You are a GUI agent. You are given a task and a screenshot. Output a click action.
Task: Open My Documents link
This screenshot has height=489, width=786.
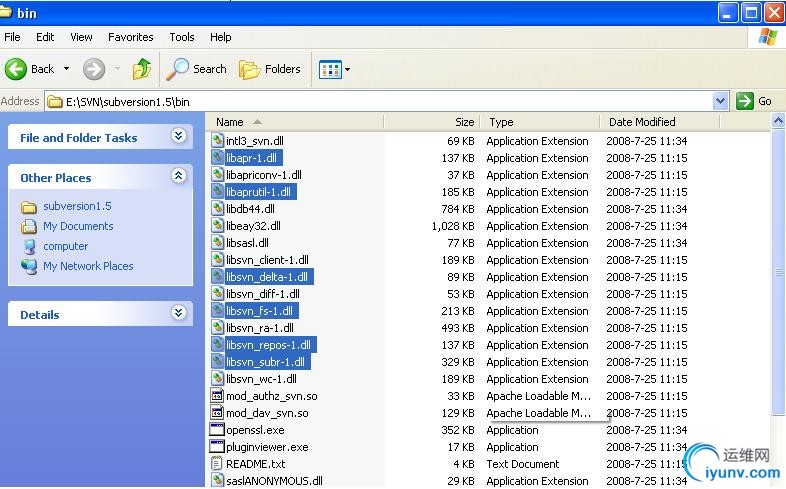(78, 226)
